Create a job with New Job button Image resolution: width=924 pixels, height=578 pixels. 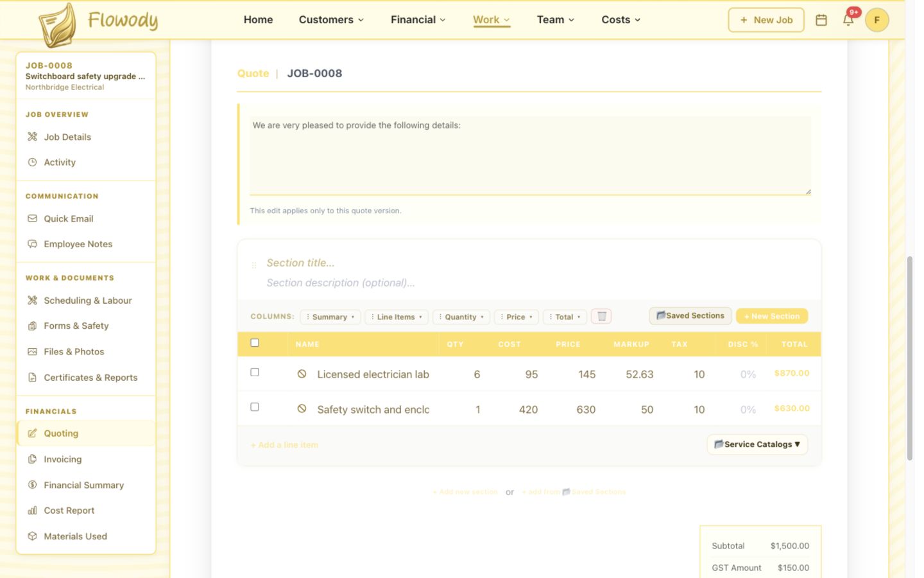[766, 20]
